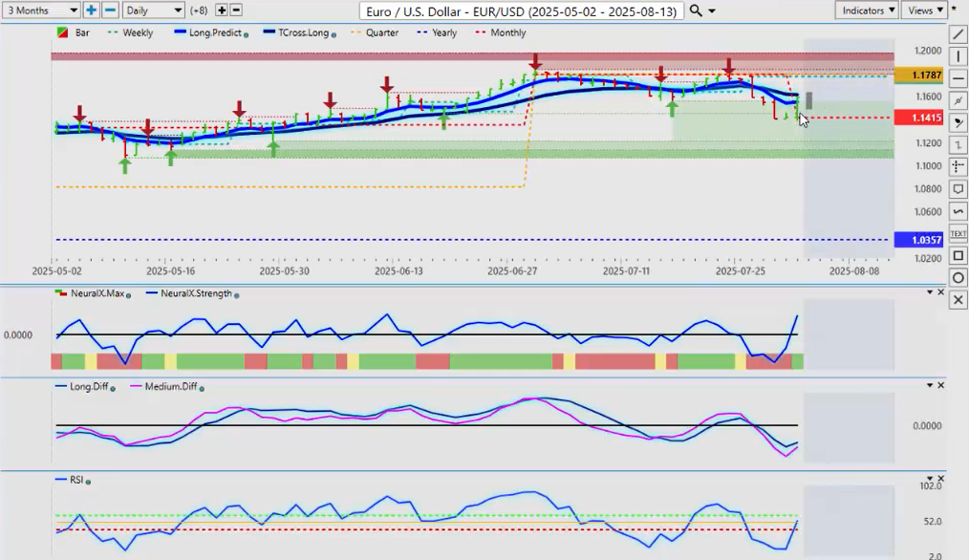
Task: Delete drawings with the X tool
Action: tap(958, 299)
